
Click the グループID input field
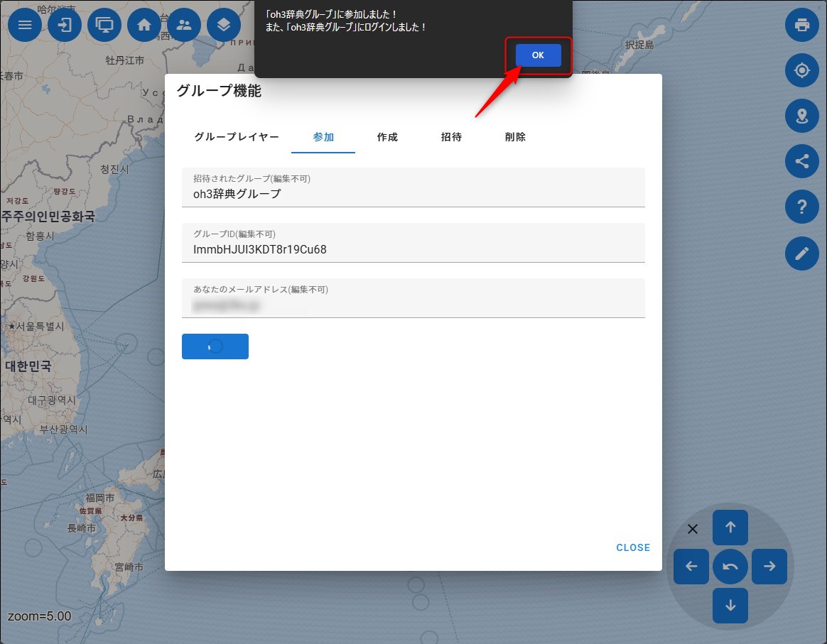413,249
